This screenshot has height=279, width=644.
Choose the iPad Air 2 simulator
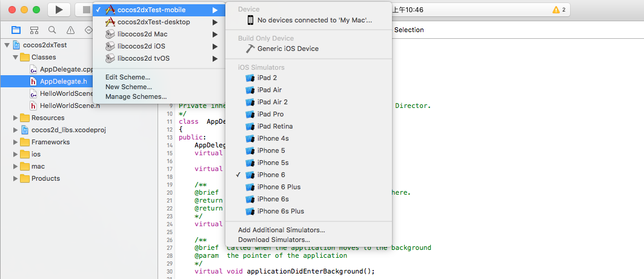click(x=308, y=102)
